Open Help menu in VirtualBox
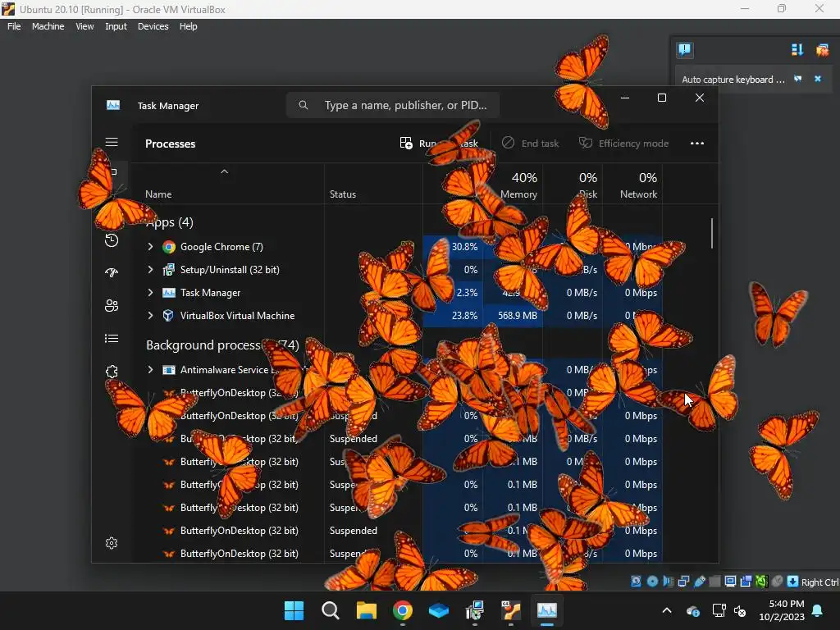 click(188, 26)
